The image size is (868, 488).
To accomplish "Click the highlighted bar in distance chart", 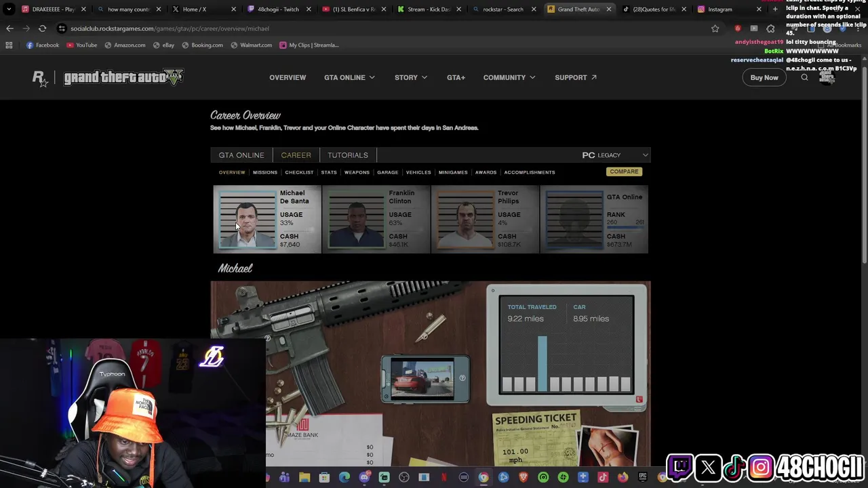I will [x=542, y=363].
